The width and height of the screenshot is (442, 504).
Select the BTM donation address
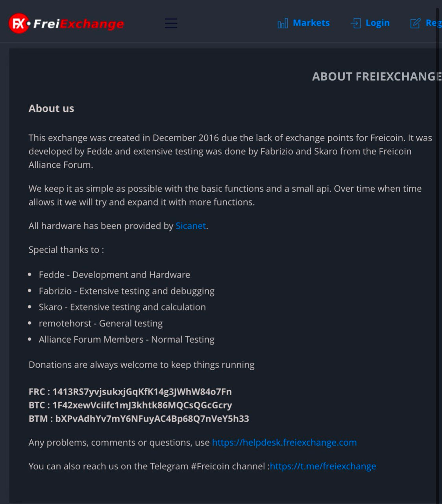tap(139, 419)
